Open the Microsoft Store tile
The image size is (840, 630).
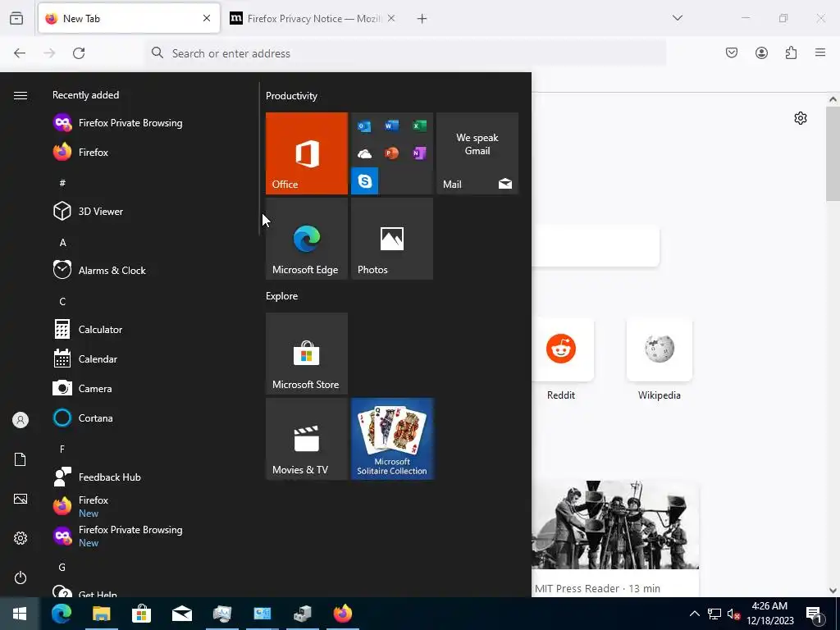[307, 354]
